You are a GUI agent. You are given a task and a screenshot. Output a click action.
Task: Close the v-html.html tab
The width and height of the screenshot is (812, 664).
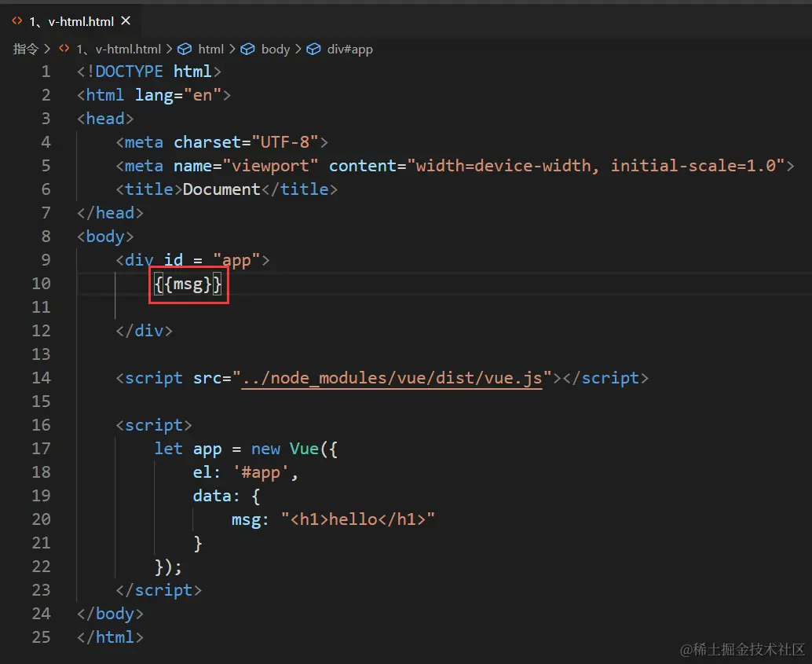pyautogui.click(x=126, y=20)
